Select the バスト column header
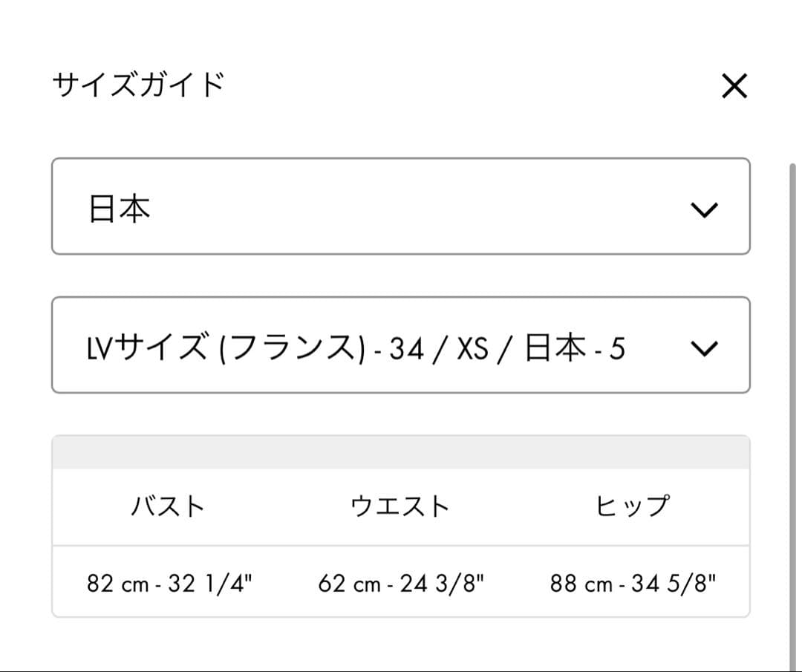The image size is (802, 672). coord(167,506)
